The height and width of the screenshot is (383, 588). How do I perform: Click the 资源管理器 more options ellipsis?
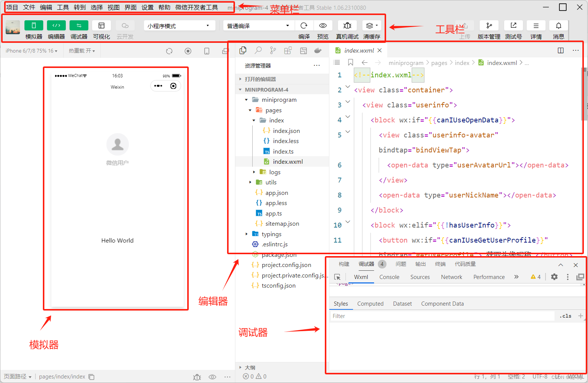317,66
